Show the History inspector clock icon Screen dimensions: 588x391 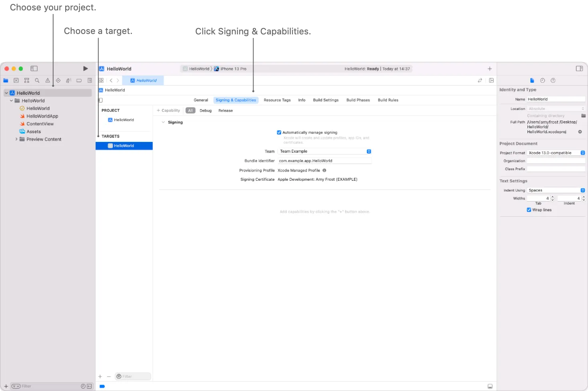542,80
